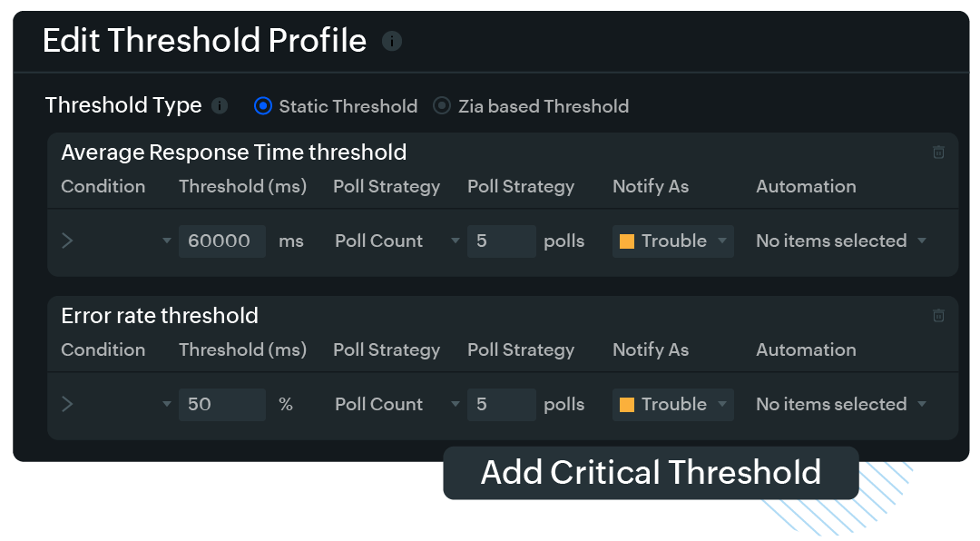Select the Static Threshold option
Viewport: 980px width, 541px height.
pyautogui.click(x=262, y=105)
